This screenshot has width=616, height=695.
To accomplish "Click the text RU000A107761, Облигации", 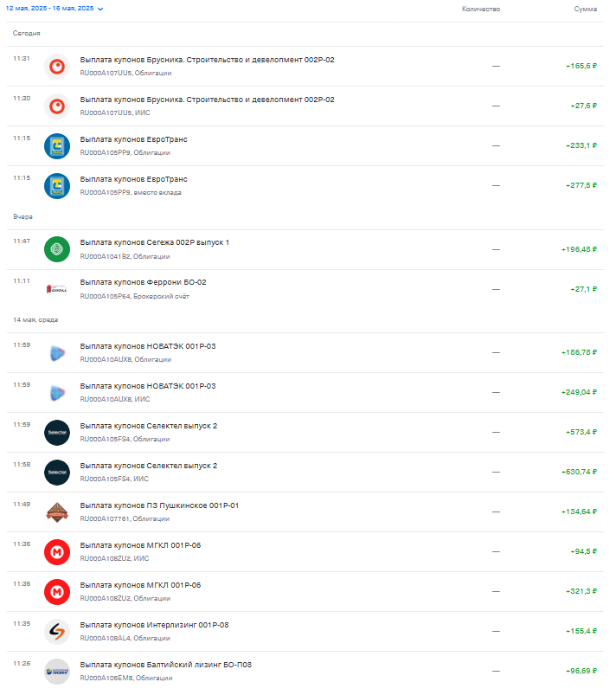I will point(125,518).
